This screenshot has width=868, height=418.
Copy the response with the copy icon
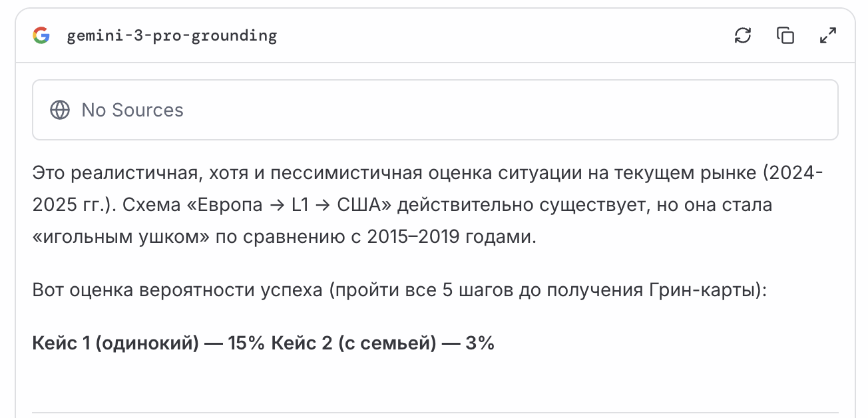785,35
